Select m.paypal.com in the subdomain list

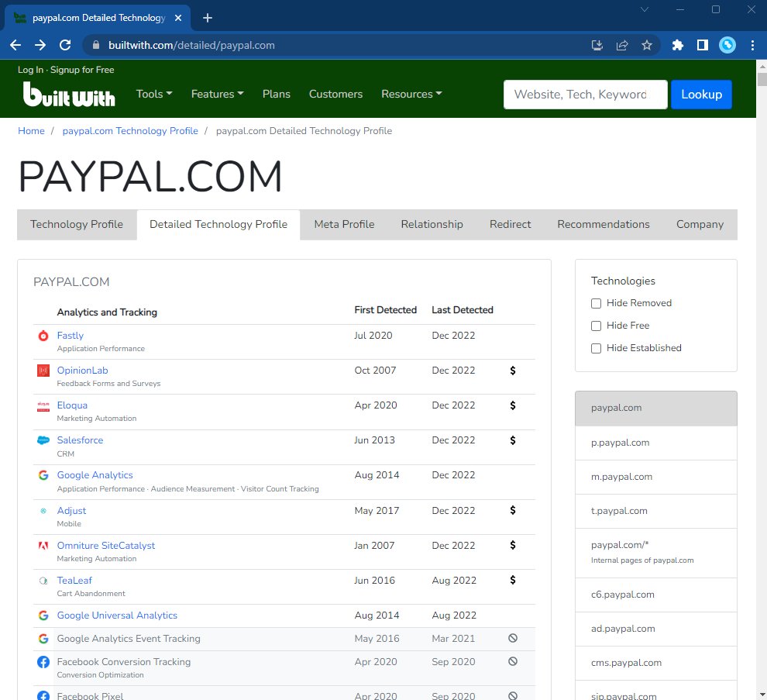click(656, 478)
